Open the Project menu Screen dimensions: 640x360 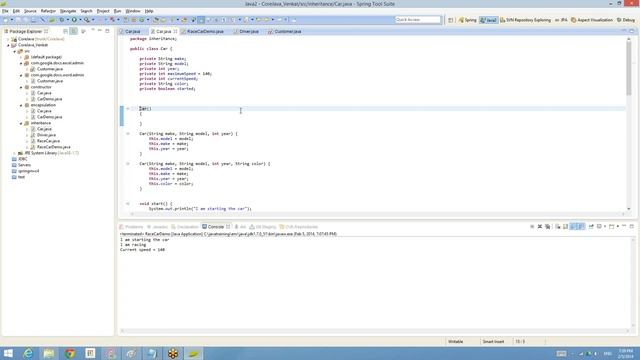tap(103, 11)
